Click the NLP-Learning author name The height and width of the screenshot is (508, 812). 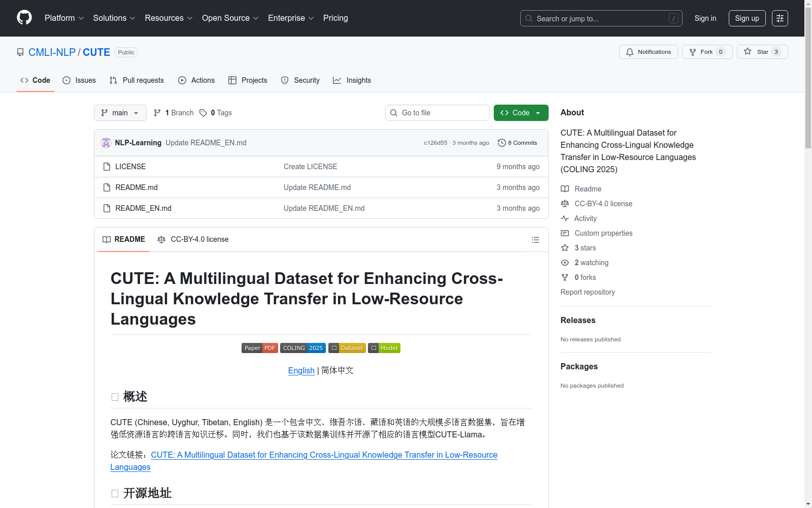coord(138,143)
